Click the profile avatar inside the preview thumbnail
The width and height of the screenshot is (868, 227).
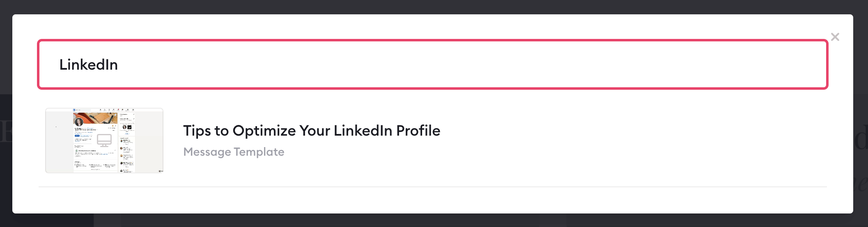click(x=79, y=122)
